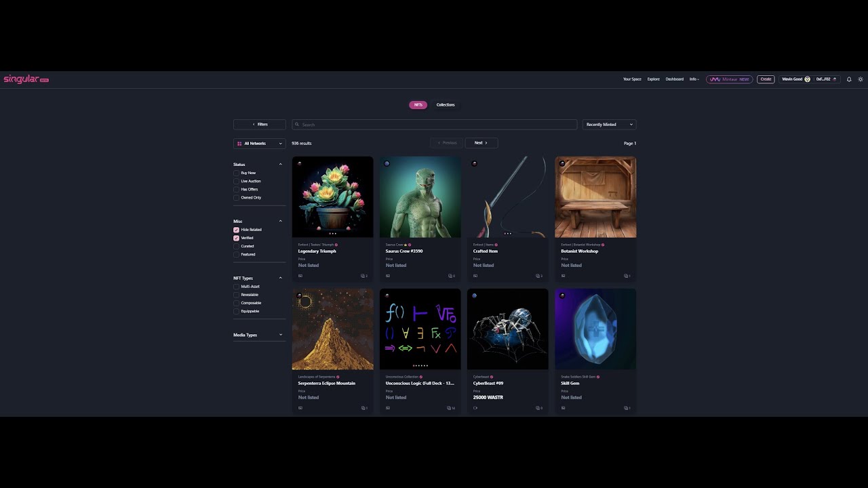868x488 pixels.
Task: Click resources count icon on Crafted Item card
Action: 538,276
